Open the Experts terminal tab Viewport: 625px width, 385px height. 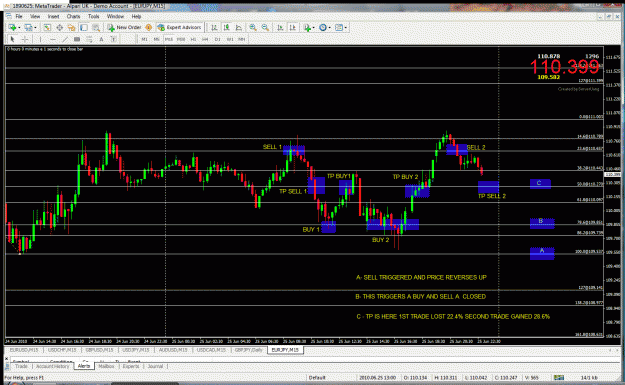131,366
